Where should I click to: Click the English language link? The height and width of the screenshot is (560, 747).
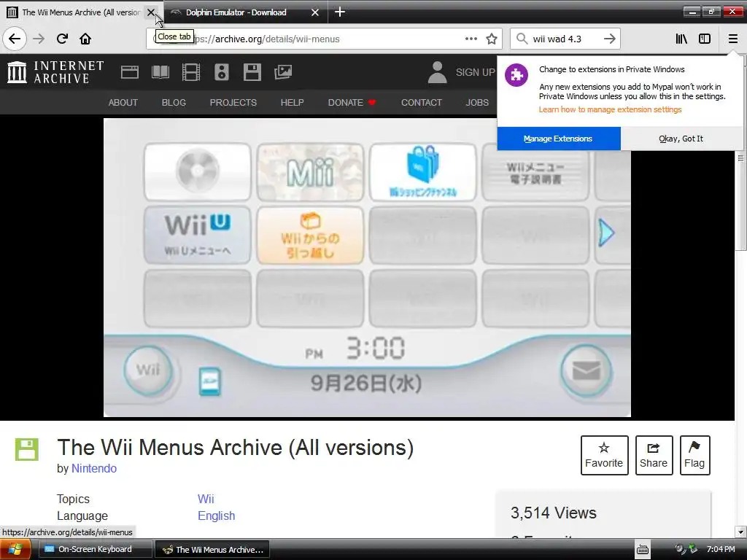point(216,516)
